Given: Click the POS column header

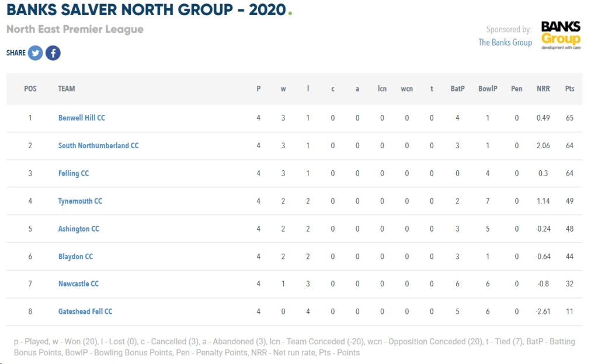Looking at the screenshot, I should point(30,89).
